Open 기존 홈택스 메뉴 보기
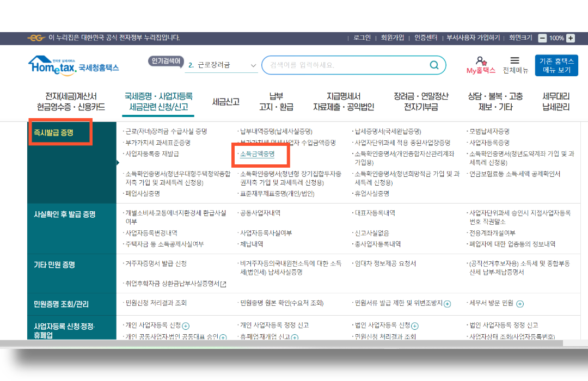 [x=556, y=65]
